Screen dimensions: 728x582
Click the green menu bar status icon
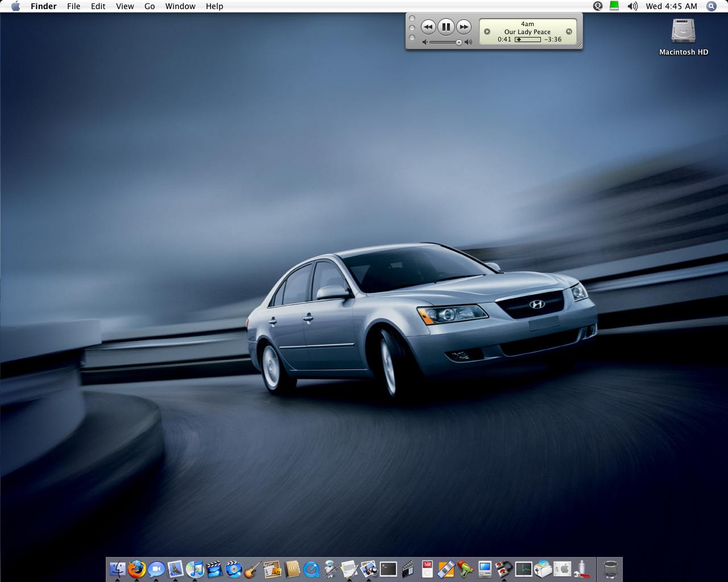pyautogui.click(x=614, y=6)
